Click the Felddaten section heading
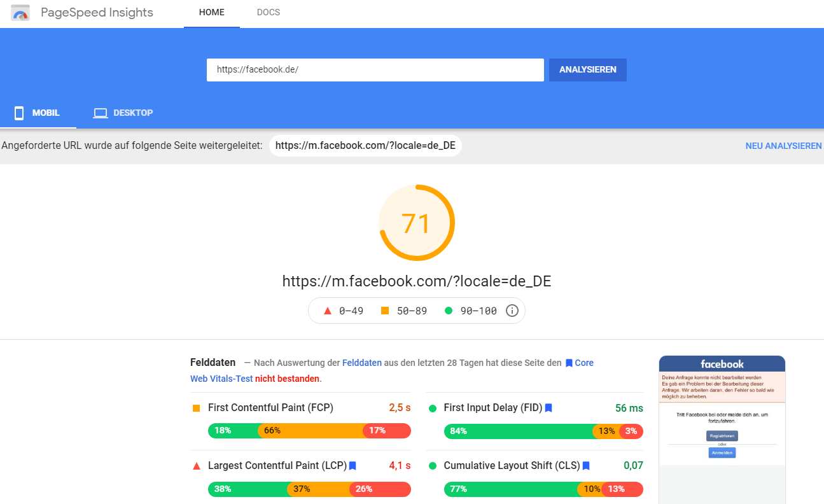 213,363
